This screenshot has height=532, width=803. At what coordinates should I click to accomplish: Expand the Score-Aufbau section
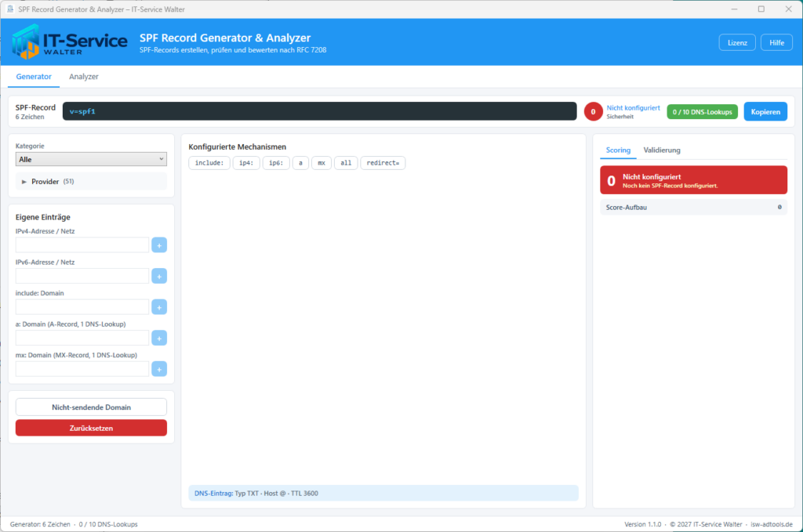pyautogui.click(x=693, y=207)
